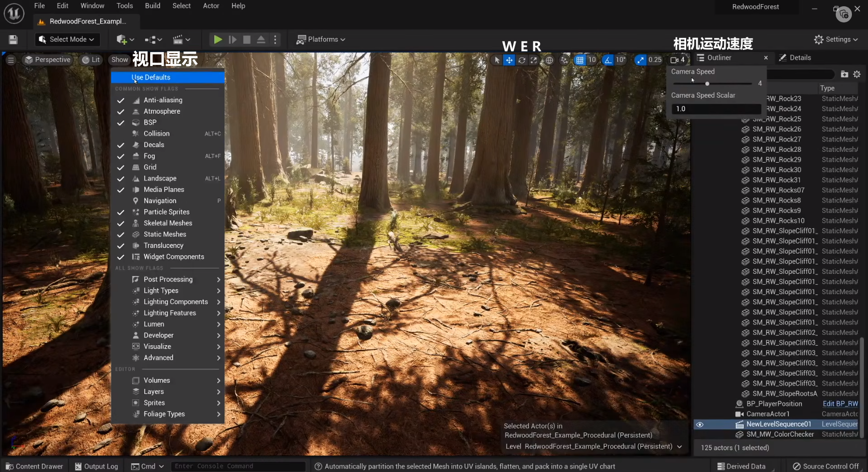
Task: Open the Cinematics clapperboard menu
Action: 181,40
